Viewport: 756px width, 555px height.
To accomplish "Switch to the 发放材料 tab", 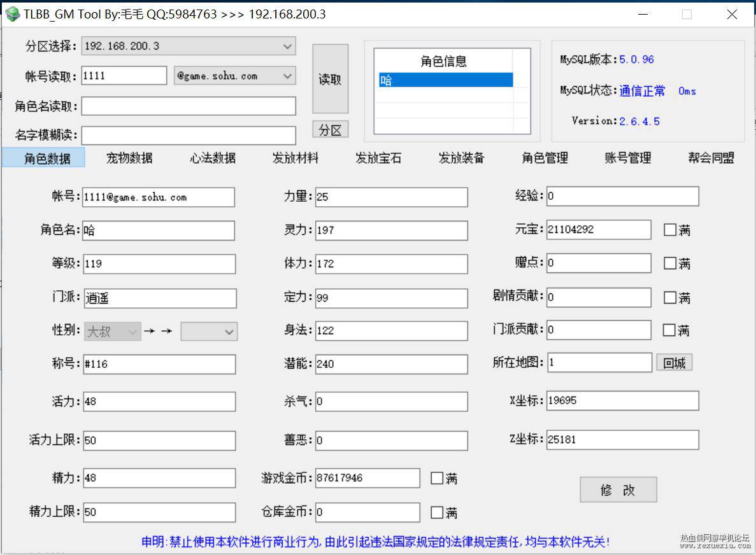I will 295,158.
